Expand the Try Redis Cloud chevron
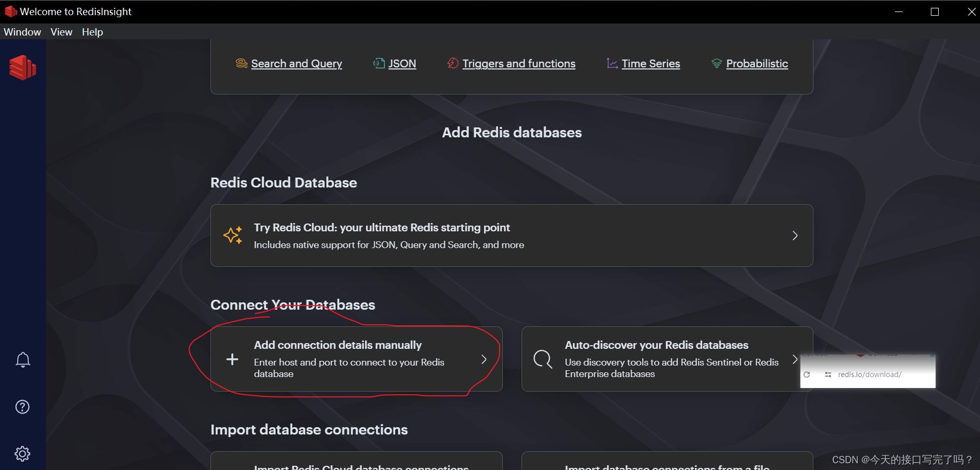 (x=795, y=236)
